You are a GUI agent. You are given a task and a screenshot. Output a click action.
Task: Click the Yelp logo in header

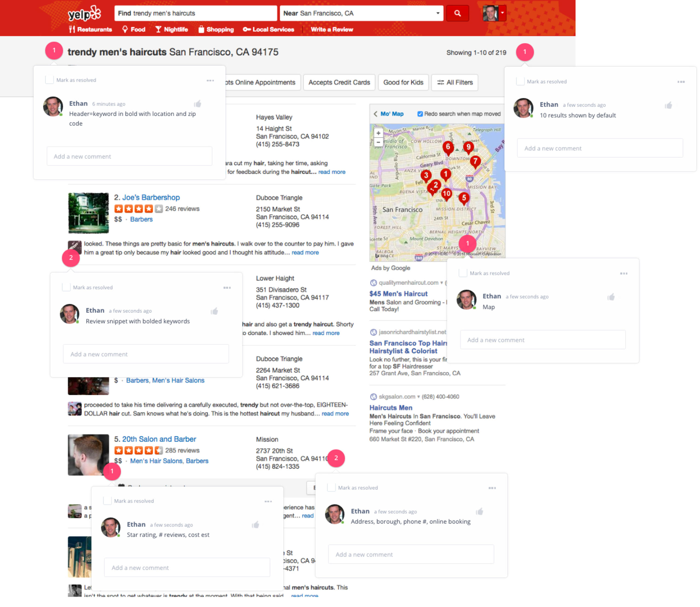point(84,14)
